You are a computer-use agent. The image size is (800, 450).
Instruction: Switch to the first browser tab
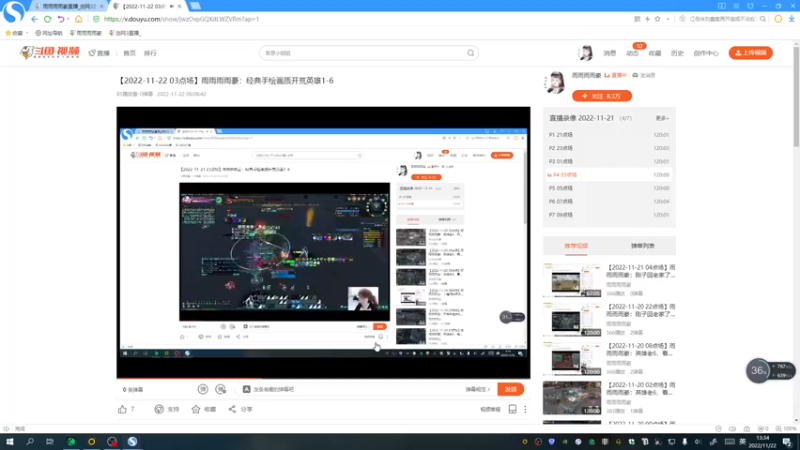[x=68, y=6]
